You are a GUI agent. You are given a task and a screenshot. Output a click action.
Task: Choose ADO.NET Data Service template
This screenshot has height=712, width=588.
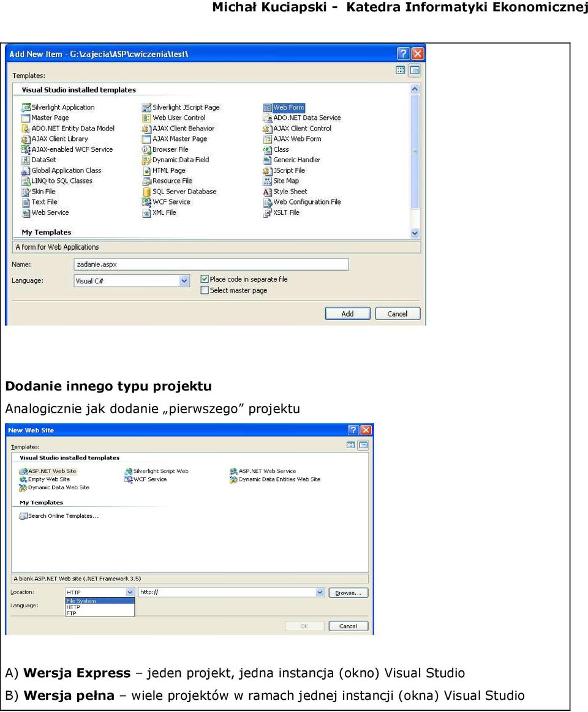[x=302, y=118]
